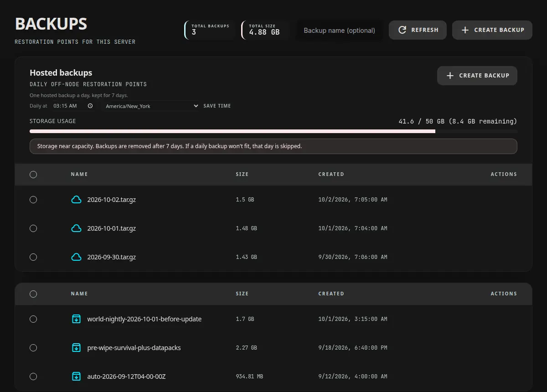
Task: Click the Refresh button
Action: [418, 30]
